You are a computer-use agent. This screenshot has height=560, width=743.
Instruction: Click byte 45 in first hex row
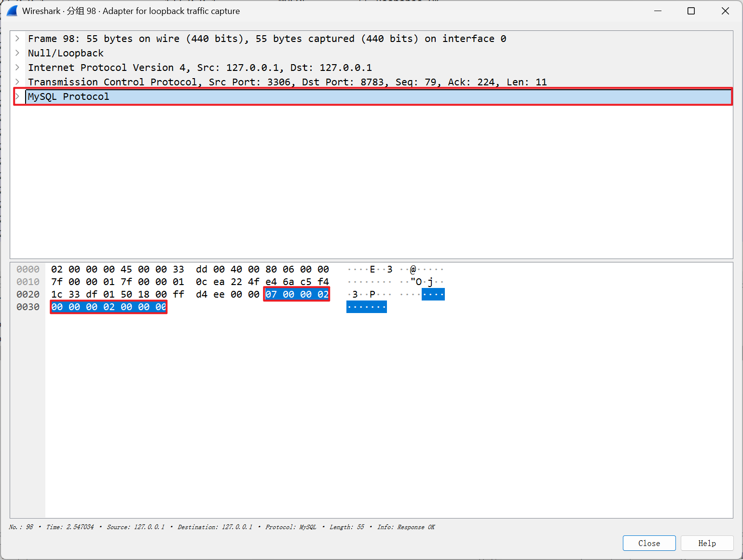pyautogui.click(x=126, y=269)
